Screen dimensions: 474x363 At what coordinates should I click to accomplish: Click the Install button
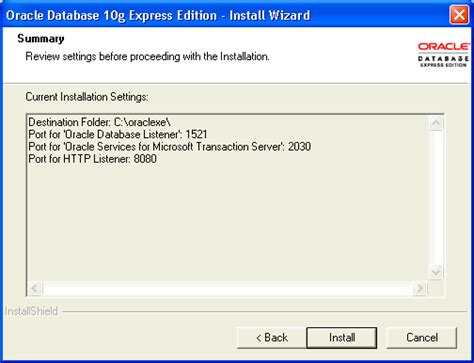pos(342,338)
